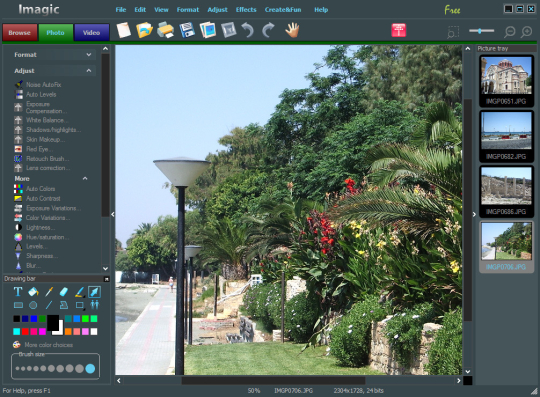Open the Create&Fun menu
540x397 pixels.
tap(283, 10)
